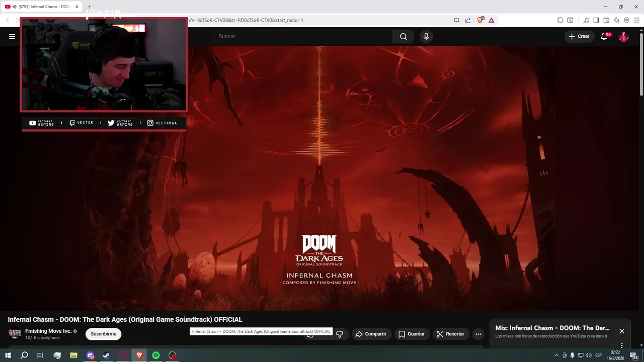Dislike the video with thumbs-down
Viewport: 644px width, 362px height.
340,334
